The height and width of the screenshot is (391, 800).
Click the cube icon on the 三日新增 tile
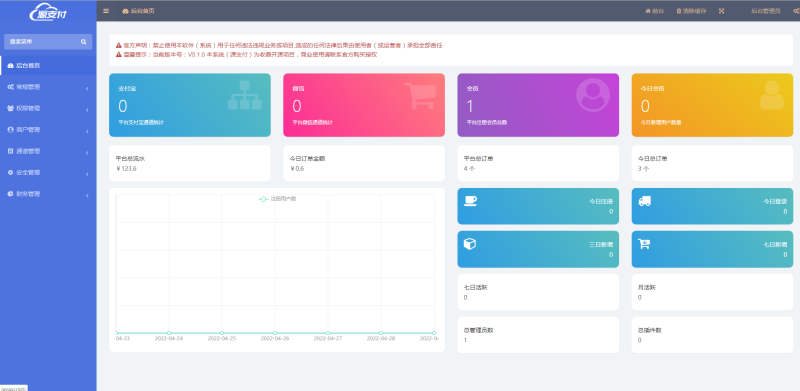(470, 244)
